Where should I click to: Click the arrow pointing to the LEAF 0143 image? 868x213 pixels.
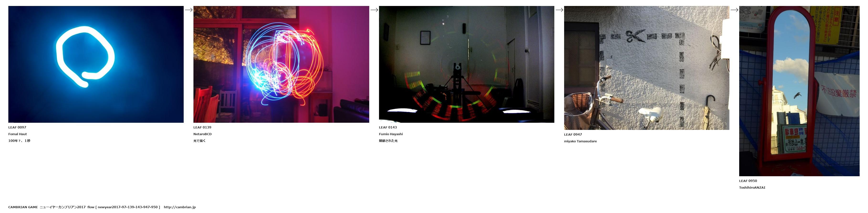point(374,10)
